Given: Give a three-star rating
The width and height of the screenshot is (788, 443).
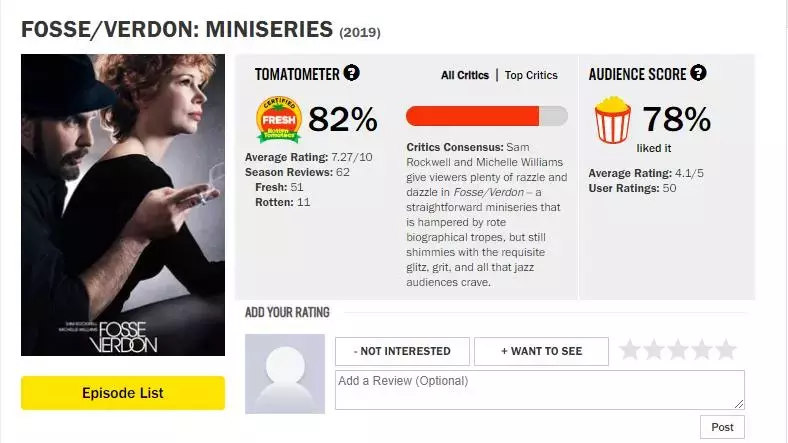Looking at the screenshot, I should pos(678,350).
